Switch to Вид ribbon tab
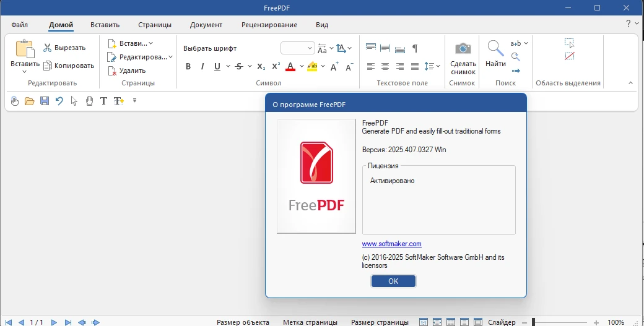 click(322, 25)
